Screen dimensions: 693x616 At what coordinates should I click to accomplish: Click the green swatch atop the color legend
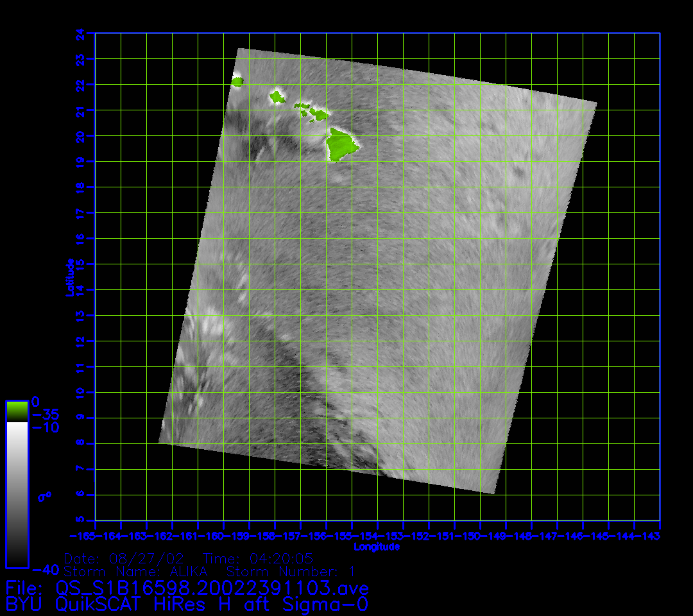[17, 411]
